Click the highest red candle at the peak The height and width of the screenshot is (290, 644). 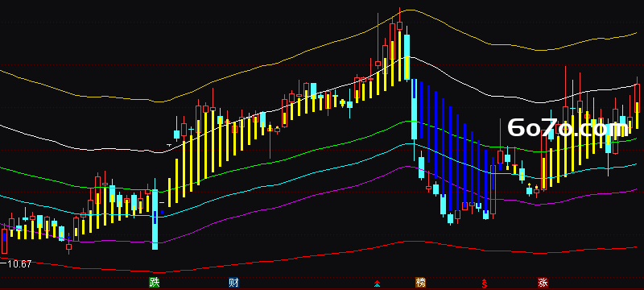[399, 26]
